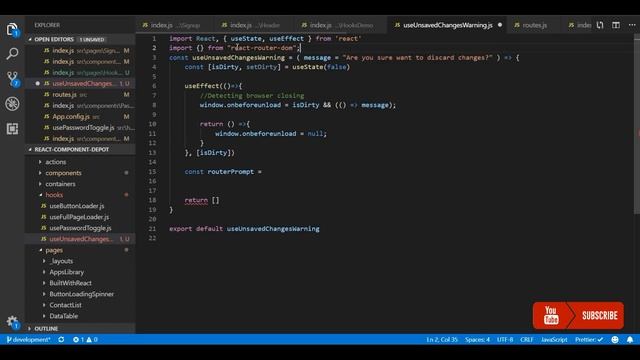This screenshot has width=640, height=360.
Task: Open notifications bell in status bar
Action: 630,339
